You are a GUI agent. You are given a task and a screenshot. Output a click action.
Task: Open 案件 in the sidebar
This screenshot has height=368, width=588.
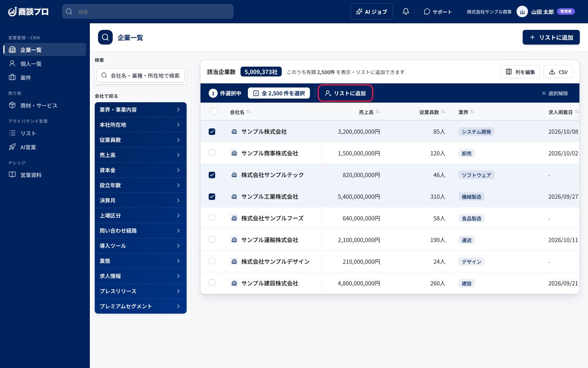point(45,77)
